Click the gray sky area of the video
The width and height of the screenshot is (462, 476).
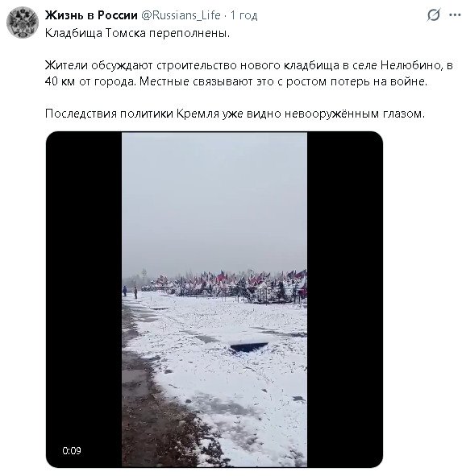214,201
